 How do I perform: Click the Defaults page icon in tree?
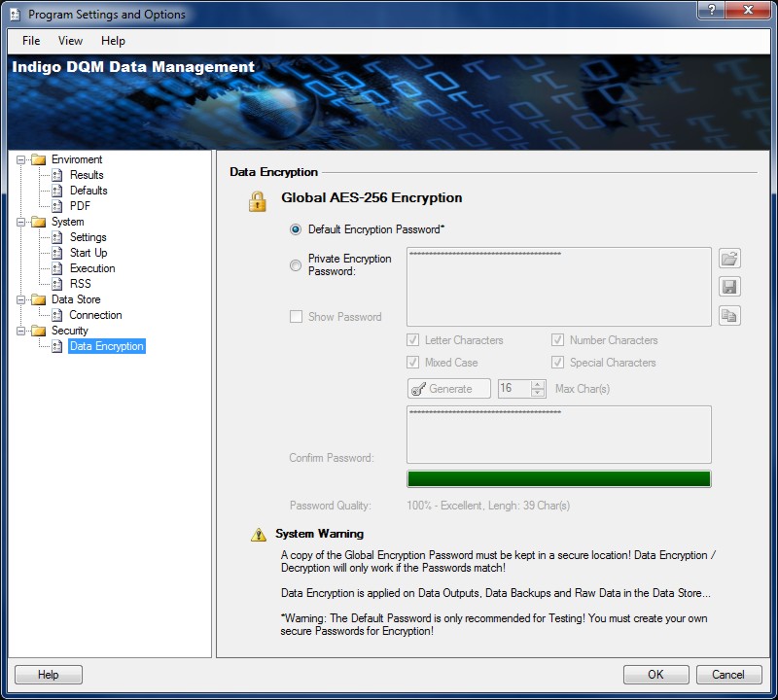(x=57, y=191)
